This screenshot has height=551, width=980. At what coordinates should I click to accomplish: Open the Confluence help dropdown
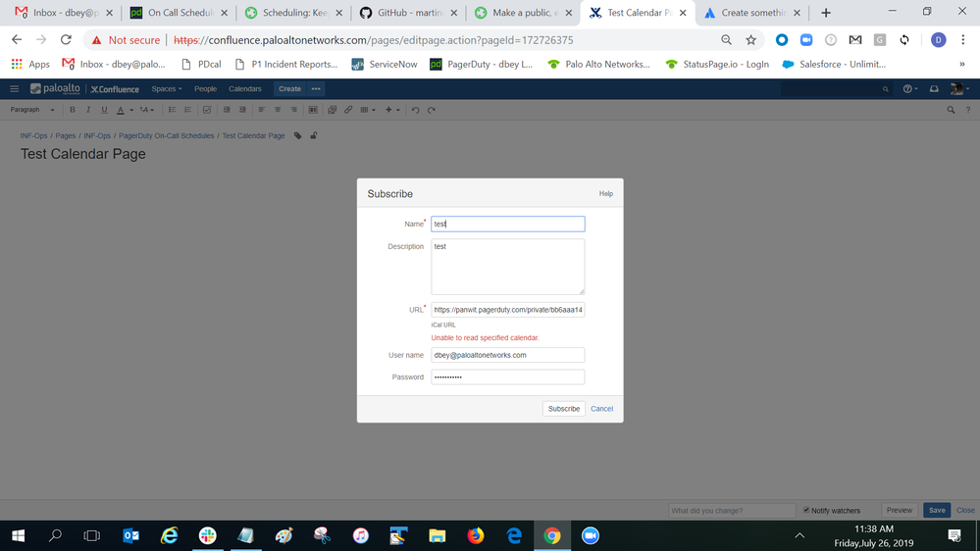tap(910, 88)
